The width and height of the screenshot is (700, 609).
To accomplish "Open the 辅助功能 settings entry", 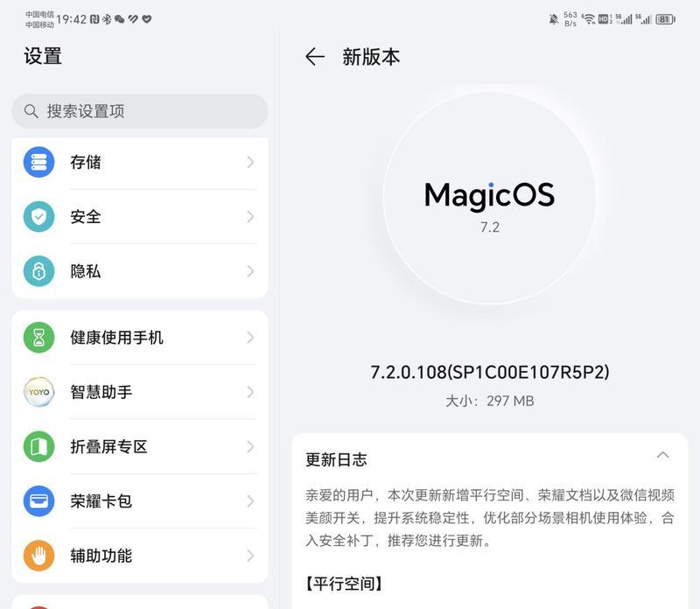I will click(x=140, y=556).
